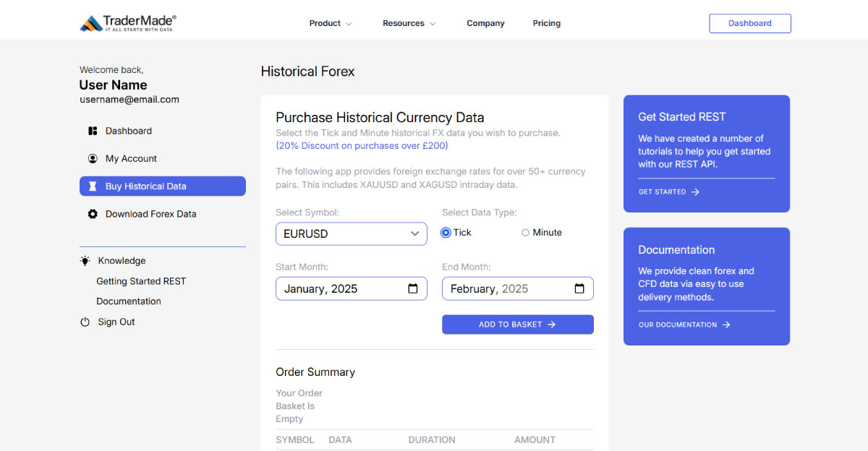
Task: Click the Start Month date field
Action: tap(352, 288)
